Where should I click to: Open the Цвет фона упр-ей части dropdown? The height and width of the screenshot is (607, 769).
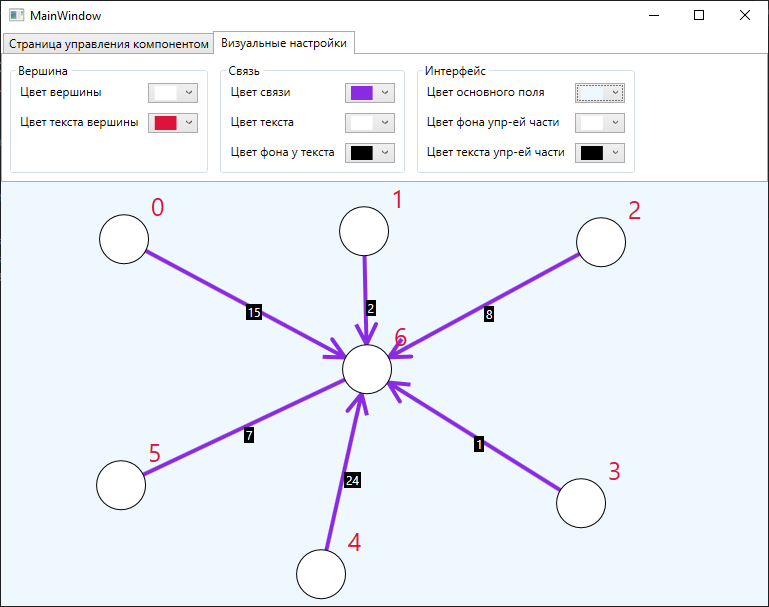pos(599,123)
